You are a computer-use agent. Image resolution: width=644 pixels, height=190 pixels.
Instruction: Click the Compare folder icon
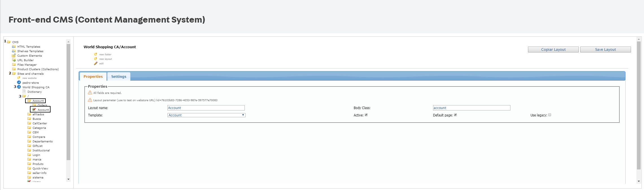pyautogui.click(x=29, y=137)
